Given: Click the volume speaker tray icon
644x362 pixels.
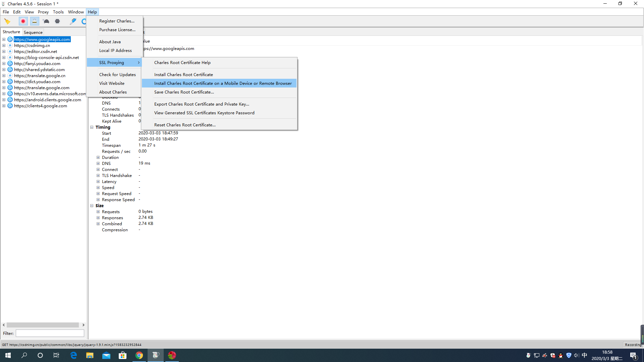Looking at the screenshot, I should tap(577, 355).
